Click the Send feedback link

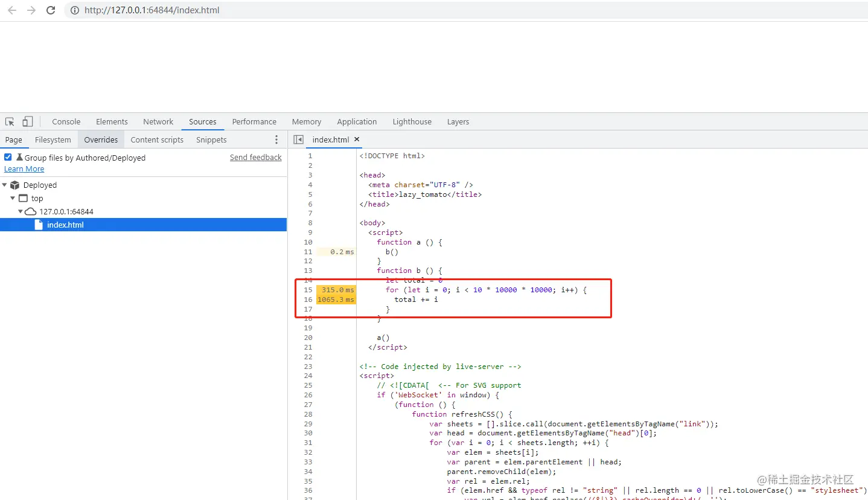(256, 157)
